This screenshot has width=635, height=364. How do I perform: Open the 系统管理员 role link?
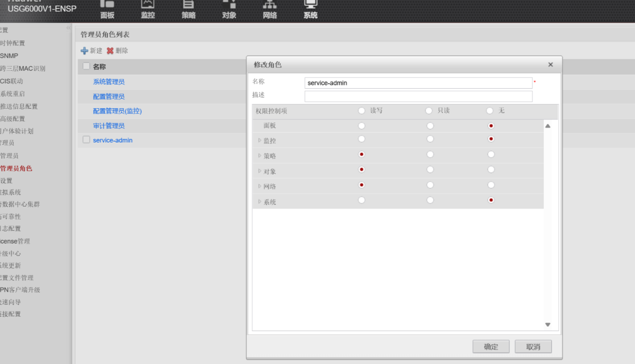109,82
